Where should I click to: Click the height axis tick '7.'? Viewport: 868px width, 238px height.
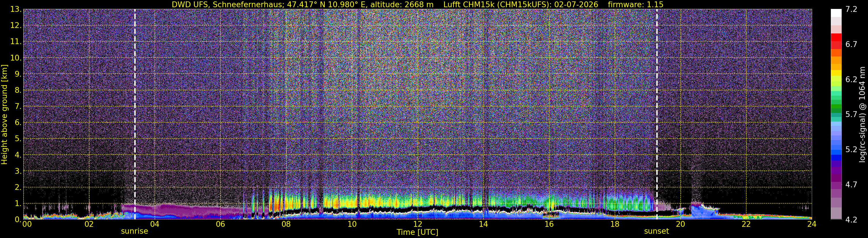pos(18,107)
